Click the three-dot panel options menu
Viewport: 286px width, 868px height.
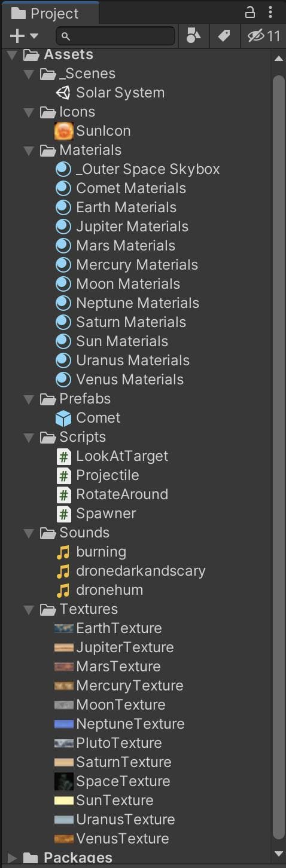point(270,12)
